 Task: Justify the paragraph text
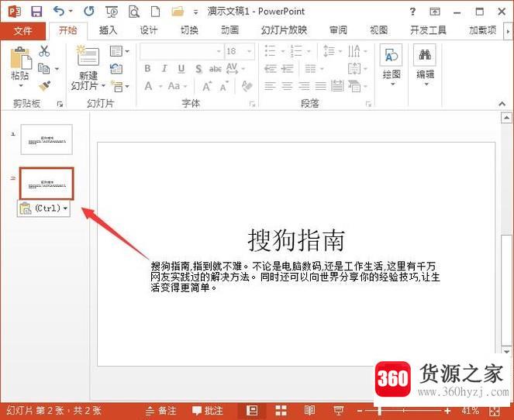[321, 87]
